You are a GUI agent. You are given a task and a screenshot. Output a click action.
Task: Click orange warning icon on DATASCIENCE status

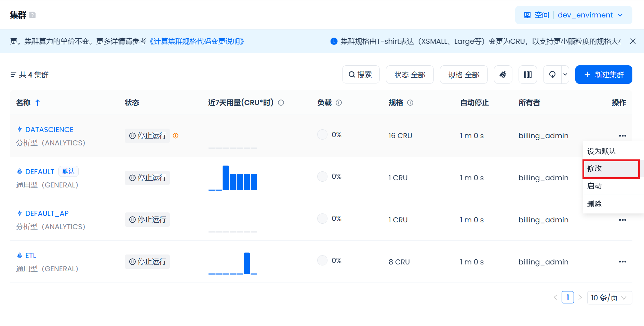(176, 136)
